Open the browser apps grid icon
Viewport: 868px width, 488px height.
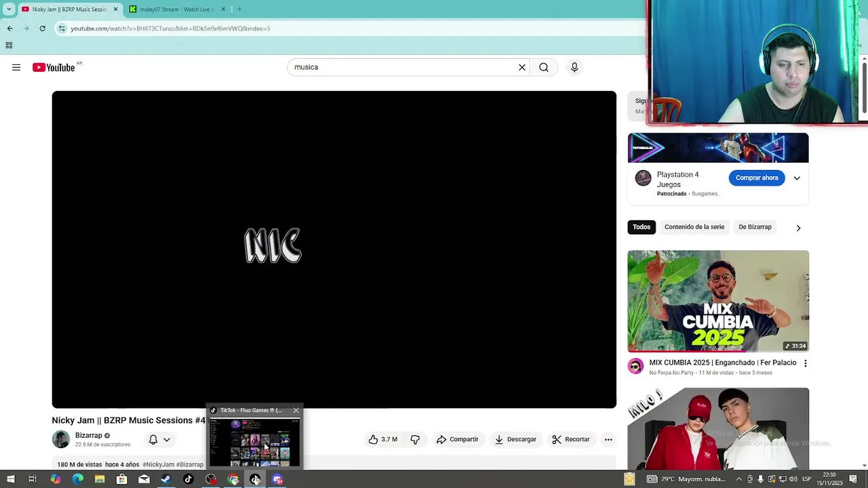click(9, 45)
